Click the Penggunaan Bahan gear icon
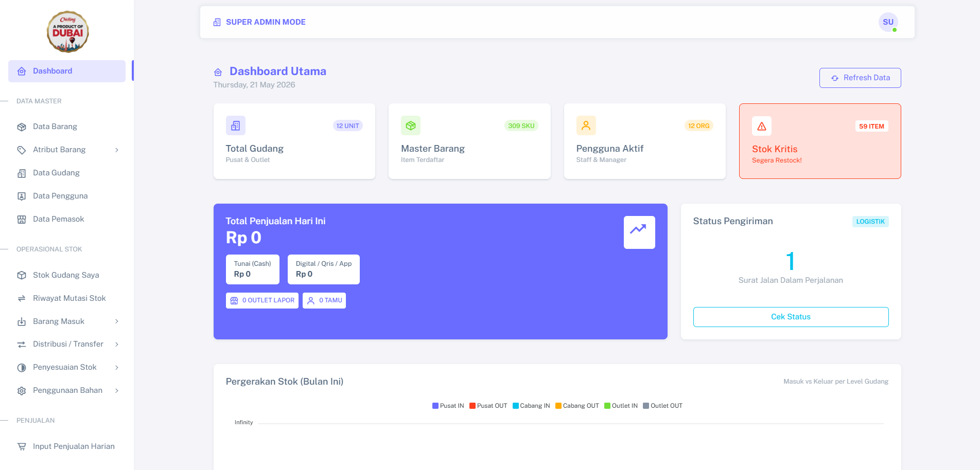Image resolution: width=980 pixels, height=470 pixels. coord(22,391)
